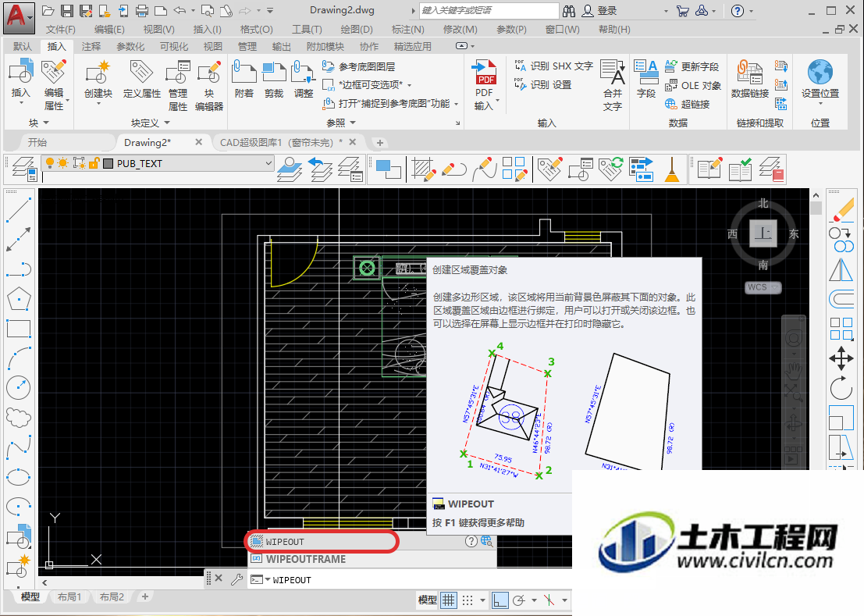Screen dimensions: 864x616
Task: Switch to the Layout1 tab
Action: click(69, 596)
